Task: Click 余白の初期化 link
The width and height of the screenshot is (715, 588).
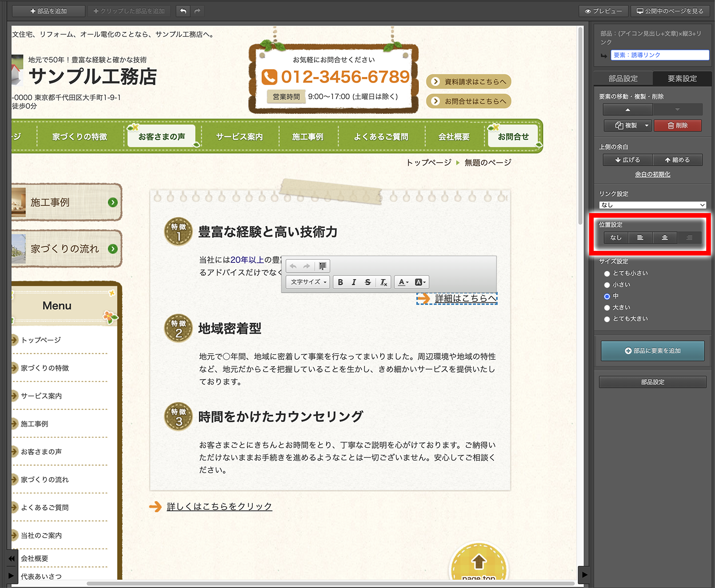Action: [x=652, y=174]
